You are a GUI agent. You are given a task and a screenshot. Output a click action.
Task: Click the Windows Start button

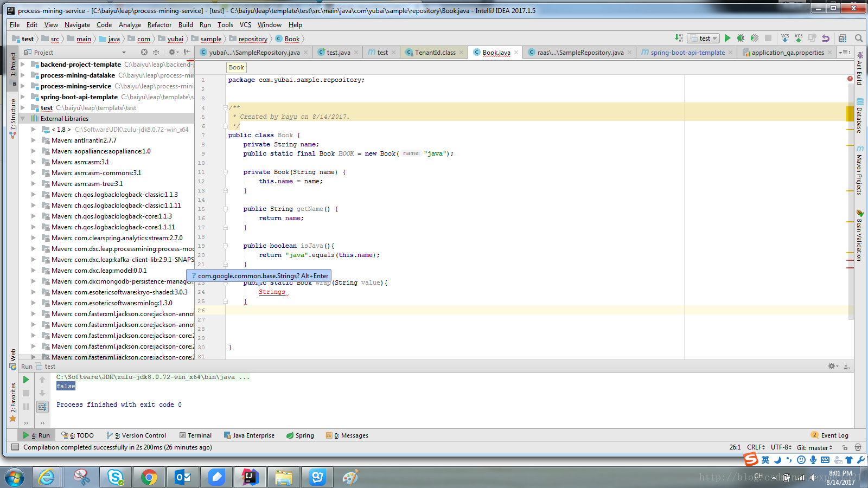pyautogui.click(x=15, y=477)
